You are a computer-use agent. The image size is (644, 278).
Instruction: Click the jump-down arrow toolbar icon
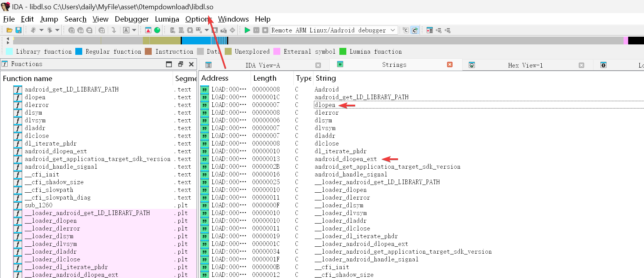point(114,30)
